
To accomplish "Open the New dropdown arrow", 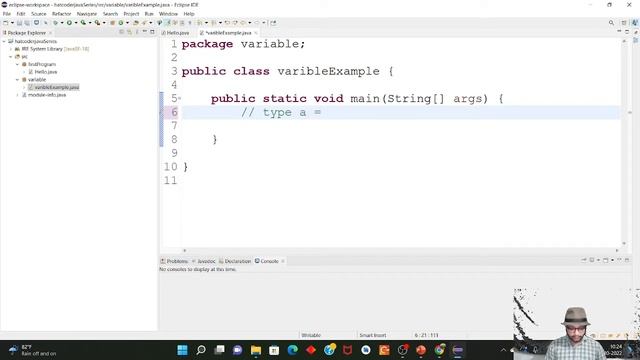I will 12,23.
